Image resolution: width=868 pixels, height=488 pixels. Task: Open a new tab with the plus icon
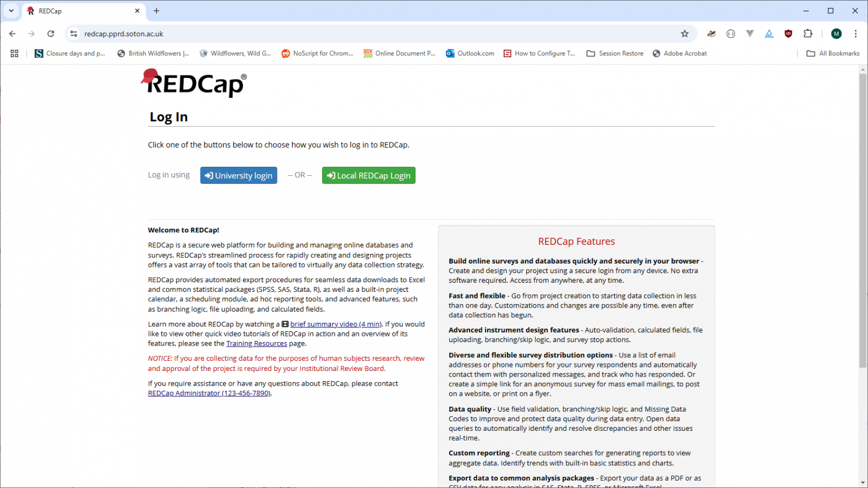pos(157,11)
